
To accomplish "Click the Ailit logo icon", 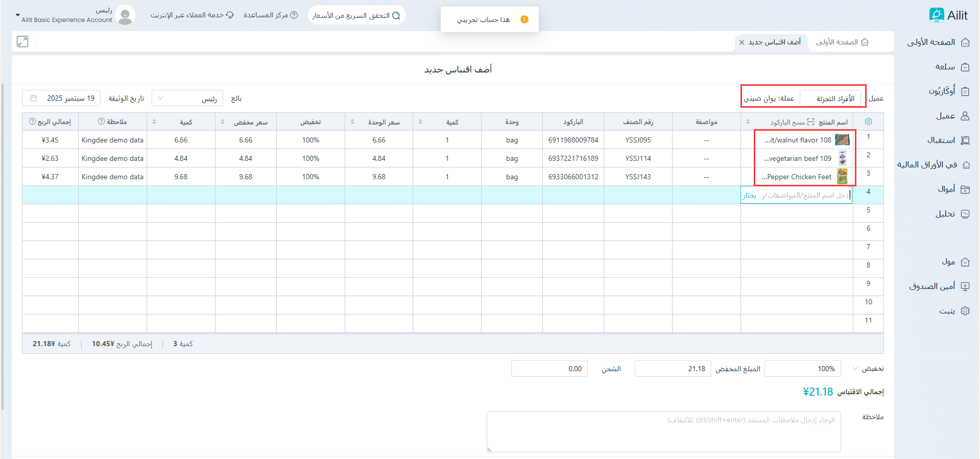I will (936, 15).
